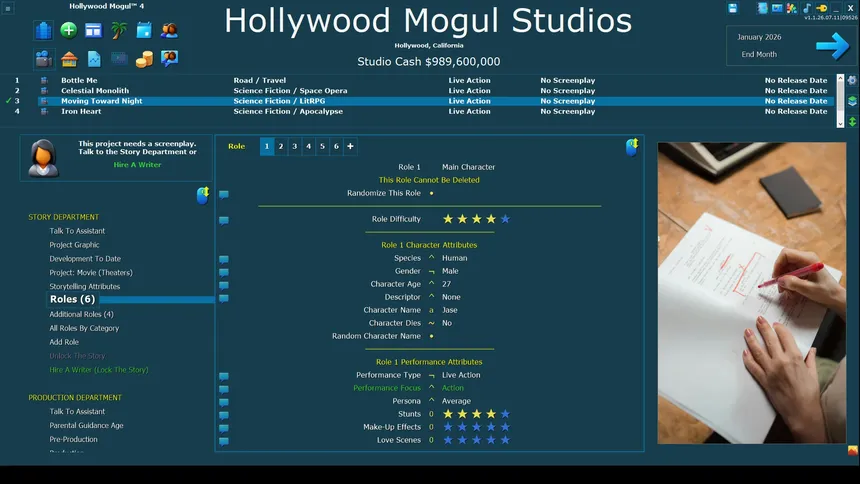Toggle the checkmark on project row 3

pos(8,101)
